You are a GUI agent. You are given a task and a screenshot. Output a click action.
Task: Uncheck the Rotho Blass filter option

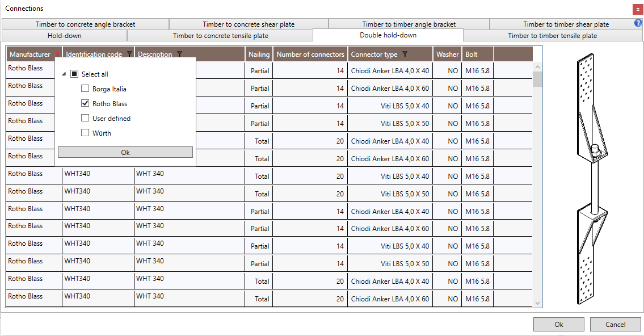[85, 103]
